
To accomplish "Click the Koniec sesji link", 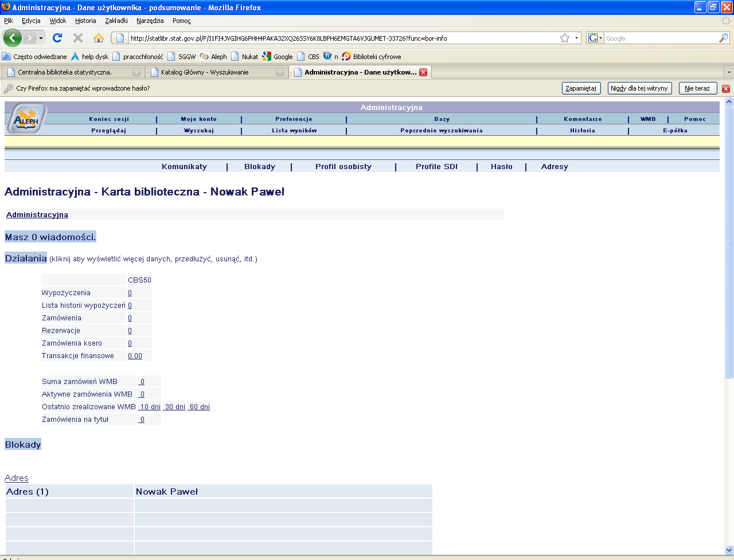I will pyautogui.click(x=109, y=119).
